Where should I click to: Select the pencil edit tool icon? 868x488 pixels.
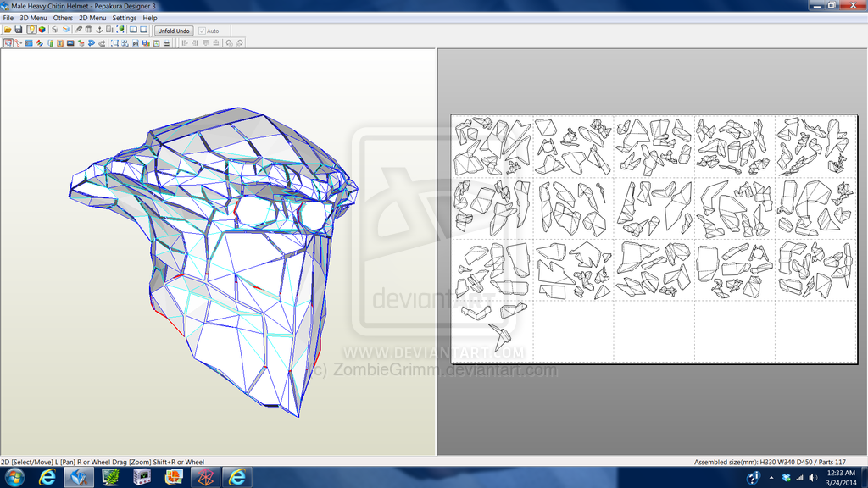(79, 30)
